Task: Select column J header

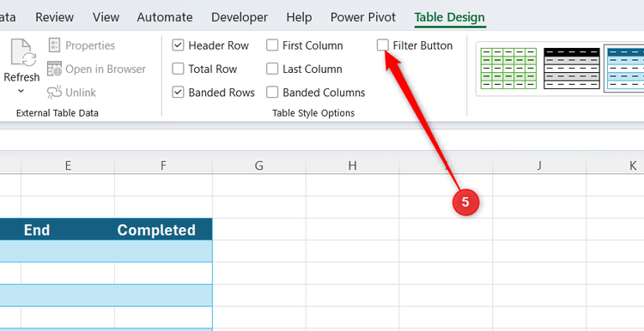Action: 539,165
